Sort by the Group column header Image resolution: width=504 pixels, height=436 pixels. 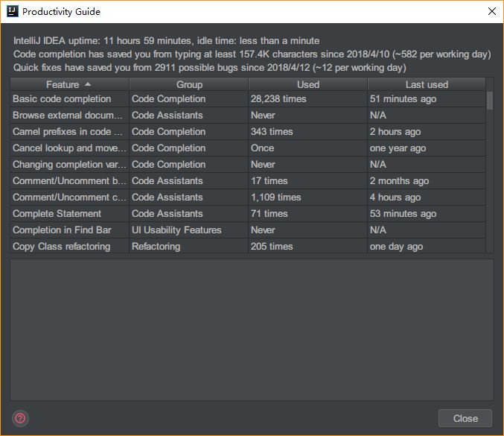coord(189,84)
